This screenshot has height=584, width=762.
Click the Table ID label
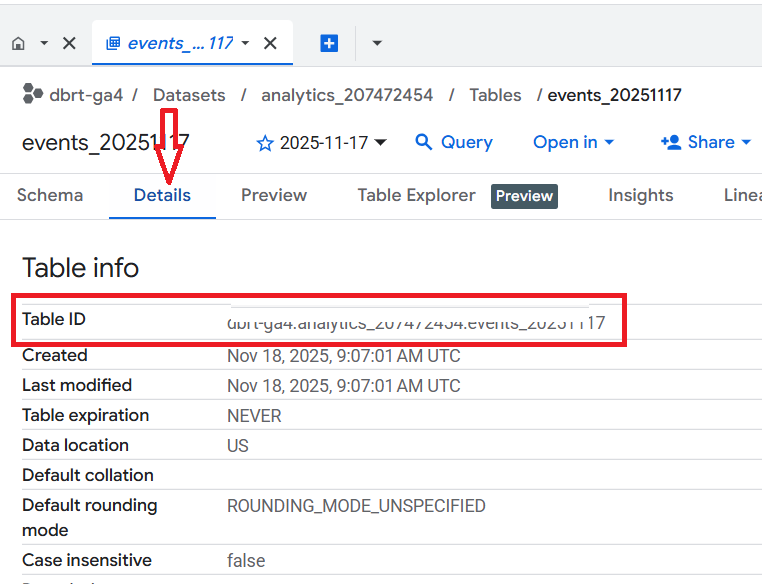coord(54,319)
